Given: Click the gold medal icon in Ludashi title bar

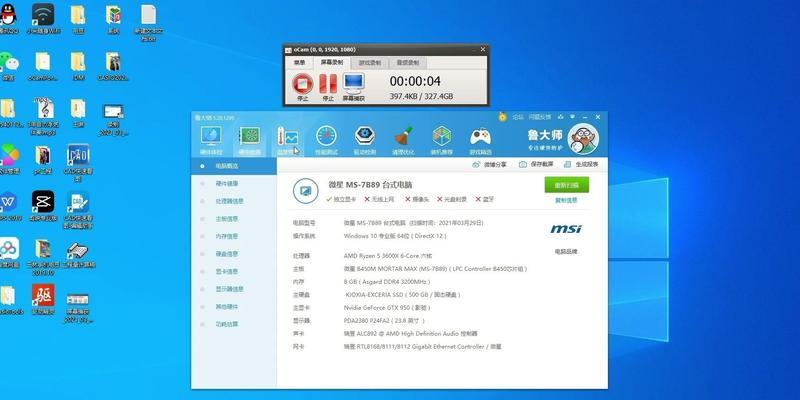Looking at the screenshot, I should [503, 117].
